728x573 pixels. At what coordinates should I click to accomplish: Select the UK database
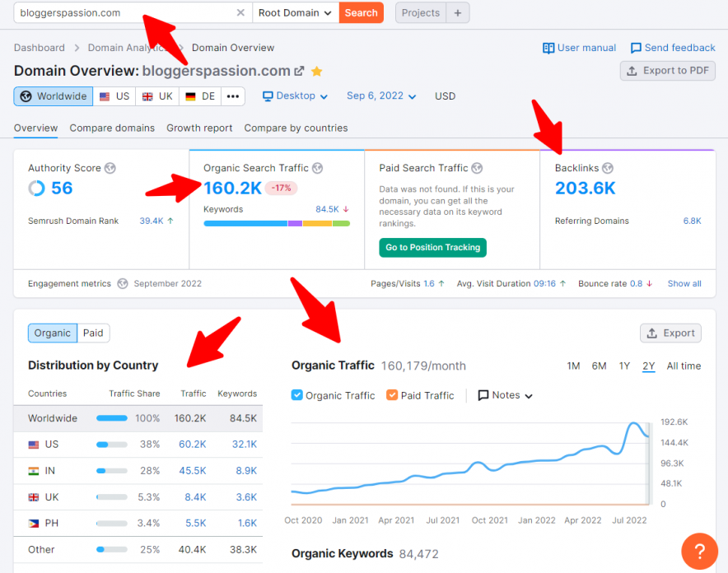coord(157,96)
